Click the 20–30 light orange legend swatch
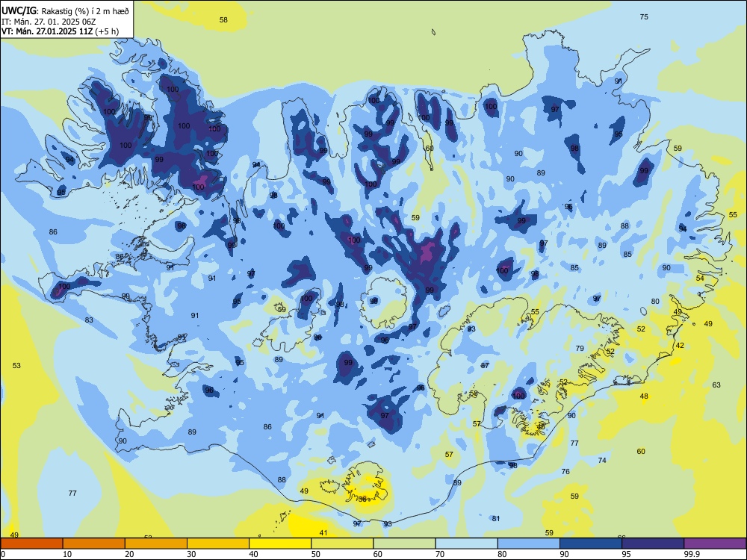 tap(156, 544)
